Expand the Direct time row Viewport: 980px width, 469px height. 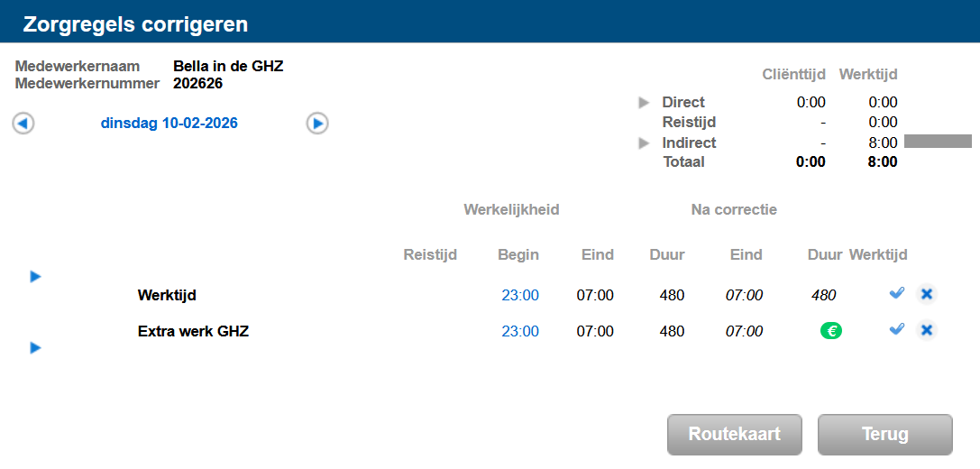pyautogui.click(x=644, y=103)
